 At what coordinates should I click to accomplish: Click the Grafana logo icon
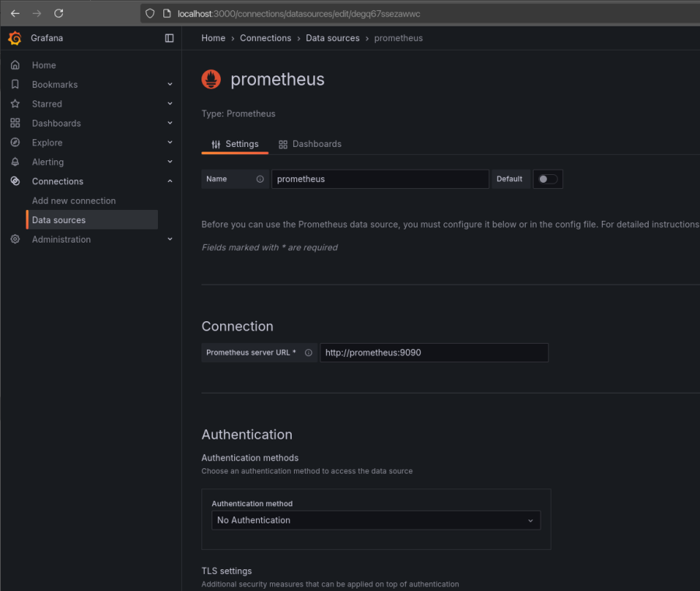click(14, 37)
